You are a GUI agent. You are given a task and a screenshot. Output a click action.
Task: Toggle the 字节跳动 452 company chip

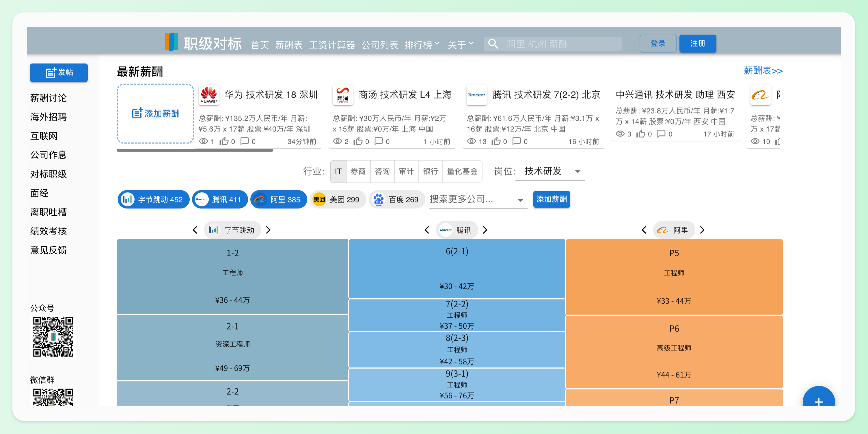click(x=153, y=200)
